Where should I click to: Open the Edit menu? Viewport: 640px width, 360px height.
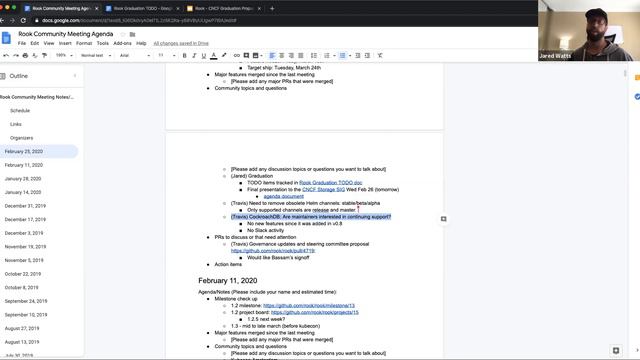click(35, 43)
